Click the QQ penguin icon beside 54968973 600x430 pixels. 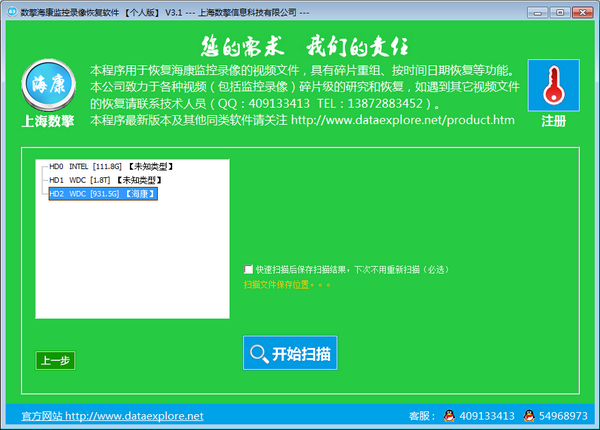[x=529, y=415]
